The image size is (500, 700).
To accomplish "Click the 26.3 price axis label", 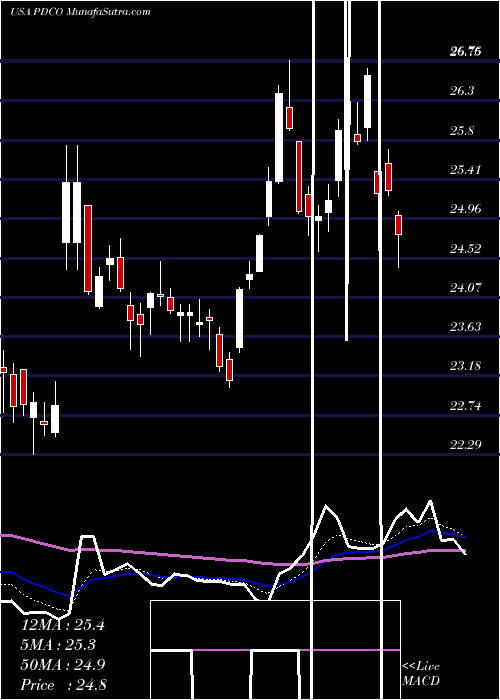I will point(462,91).
